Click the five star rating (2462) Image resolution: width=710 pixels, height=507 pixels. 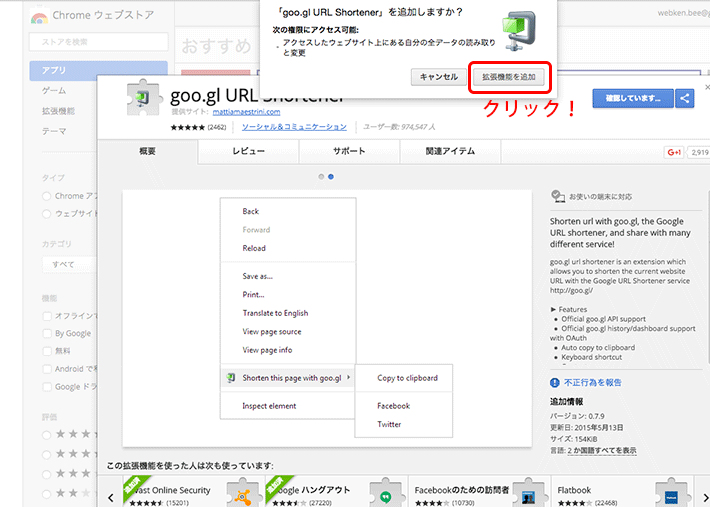(x=198, y=128)
